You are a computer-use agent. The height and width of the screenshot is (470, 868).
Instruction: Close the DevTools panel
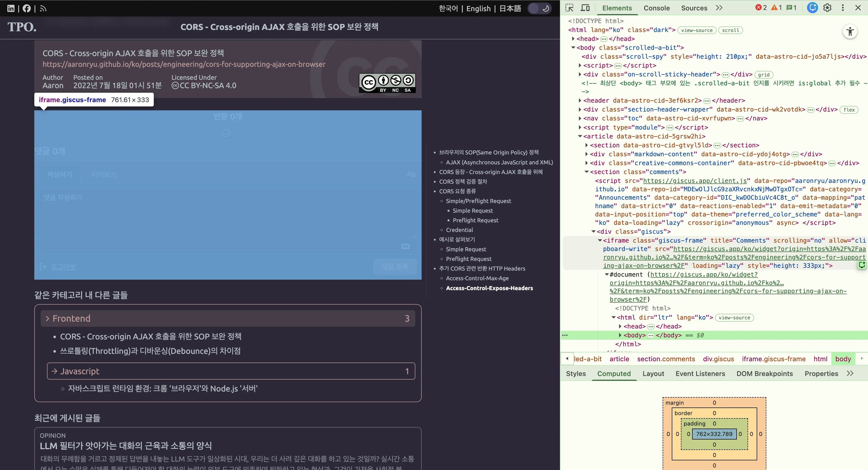(x=858, y=7)
